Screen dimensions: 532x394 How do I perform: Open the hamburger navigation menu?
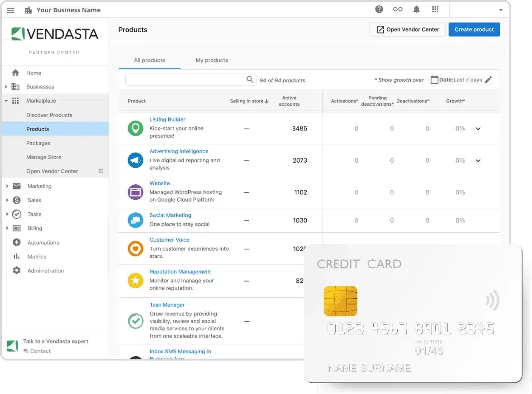pos(11,10)
